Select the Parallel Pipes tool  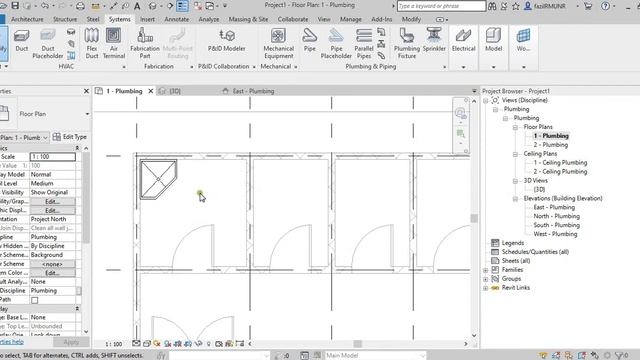(x=363, y=44)
